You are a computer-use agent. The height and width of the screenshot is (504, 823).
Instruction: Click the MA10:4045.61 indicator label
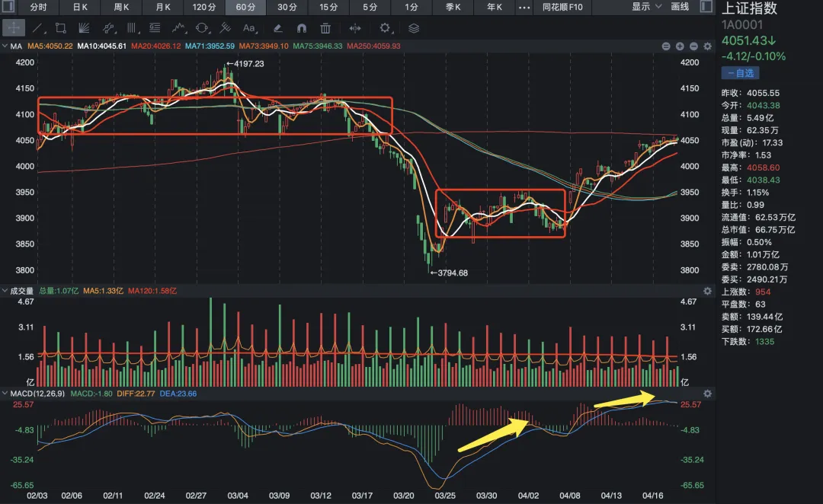pyautogui.click(x=102, y=46)
